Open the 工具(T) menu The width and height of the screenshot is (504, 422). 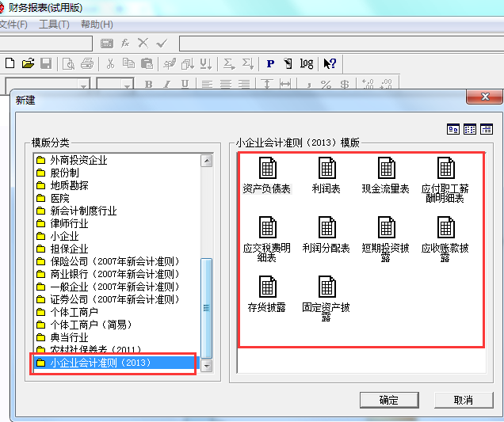[x=54, y=25]
